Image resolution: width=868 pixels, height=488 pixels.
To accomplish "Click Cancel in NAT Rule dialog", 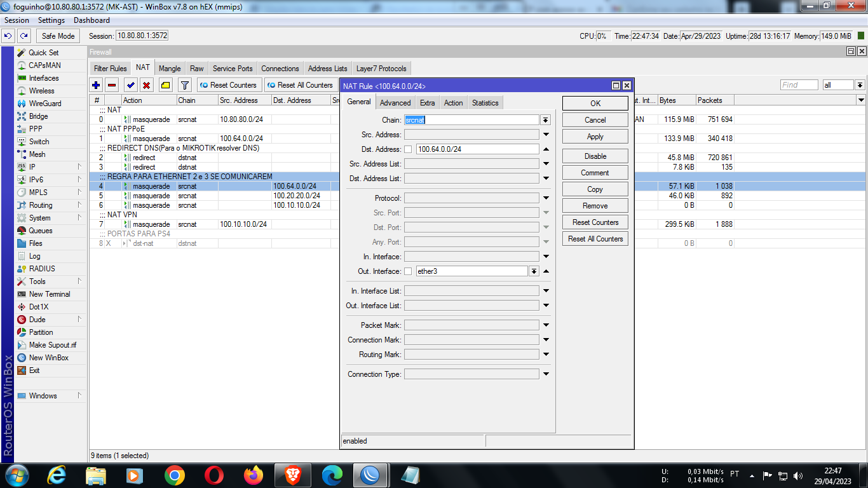I will tap(595, 120).
